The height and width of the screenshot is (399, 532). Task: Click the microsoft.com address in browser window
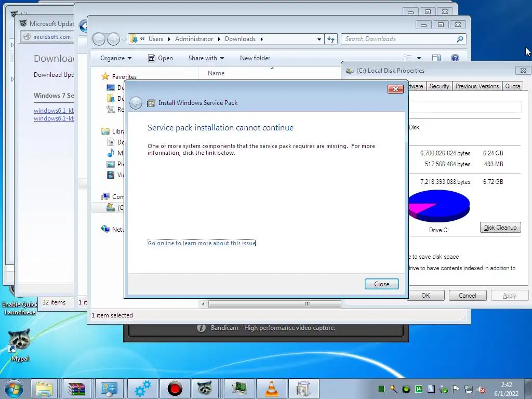(51, 37)
